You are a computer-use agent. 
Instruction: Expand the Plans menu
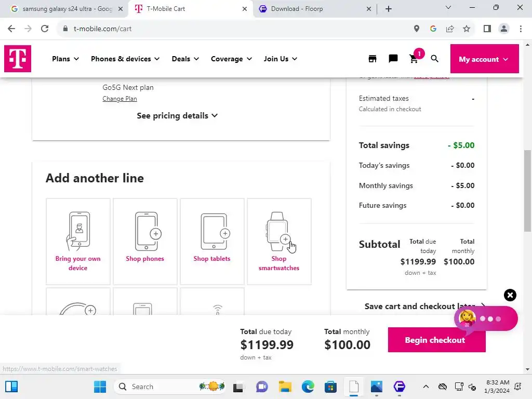click(65, 59)
